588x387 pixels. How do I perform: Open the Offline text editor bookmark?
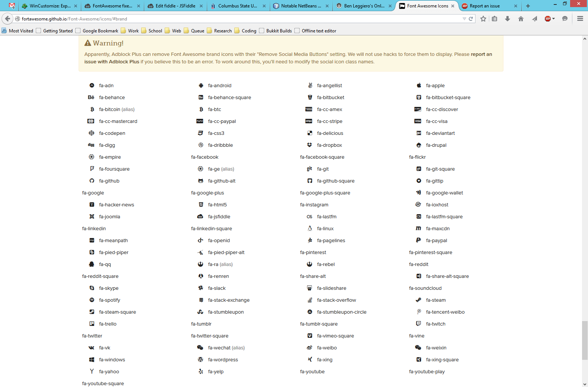point(315,31)
